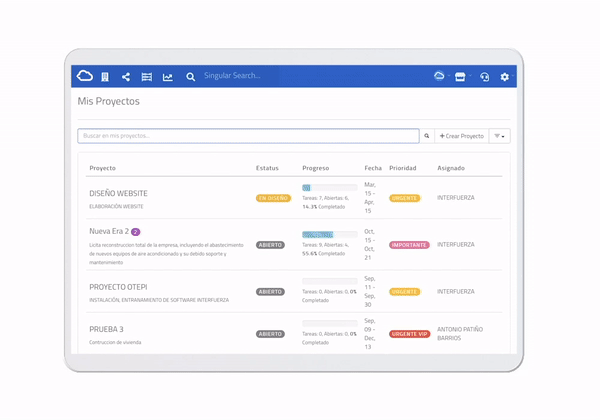Click ABIERTO status badge of PROYECTO OTEPI
This screenshot has height=420, width=600.
270,292
